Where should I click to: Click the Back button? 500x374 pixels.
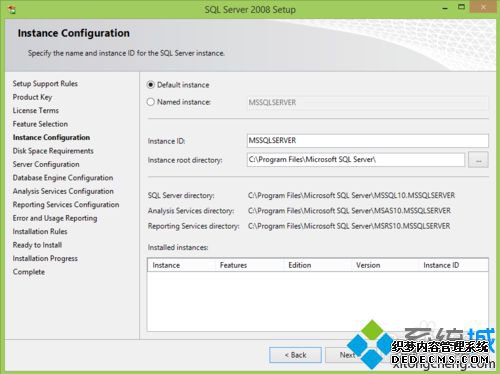(x=295, y=355)
